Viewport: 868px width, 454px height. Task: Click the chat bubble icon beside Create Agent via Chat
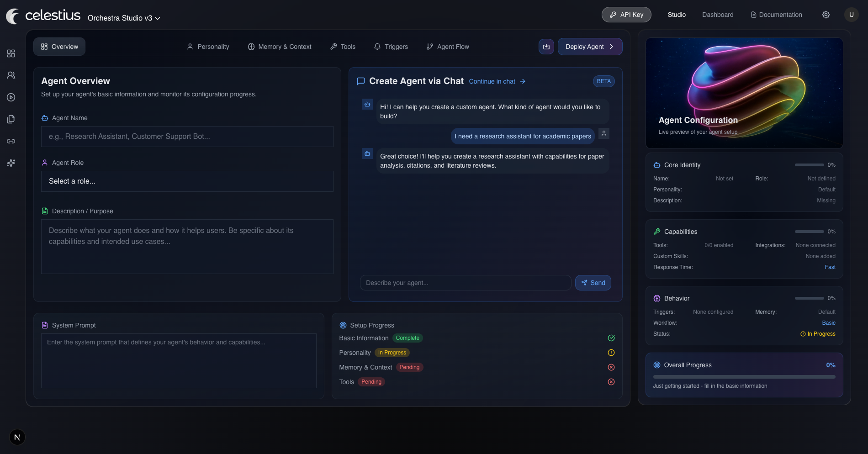[x=361, y=81]
